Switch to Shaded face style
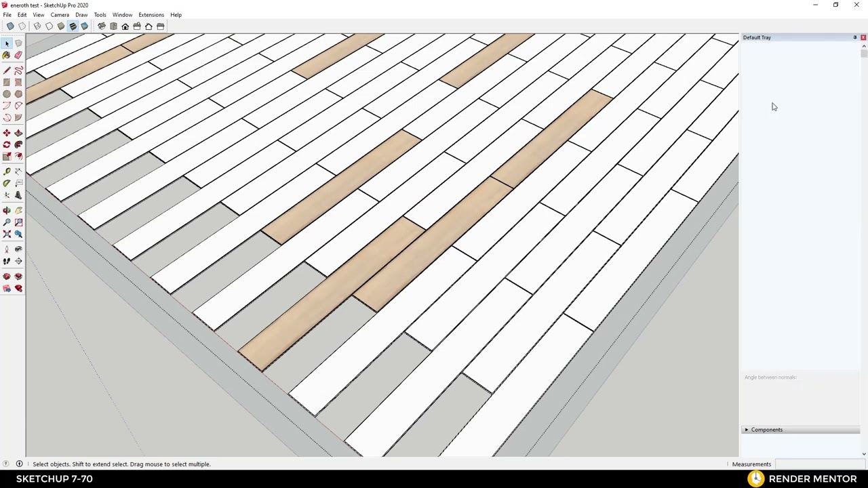Image resolution: width=868 pixels, height=488 pixels. pos(61,26)
